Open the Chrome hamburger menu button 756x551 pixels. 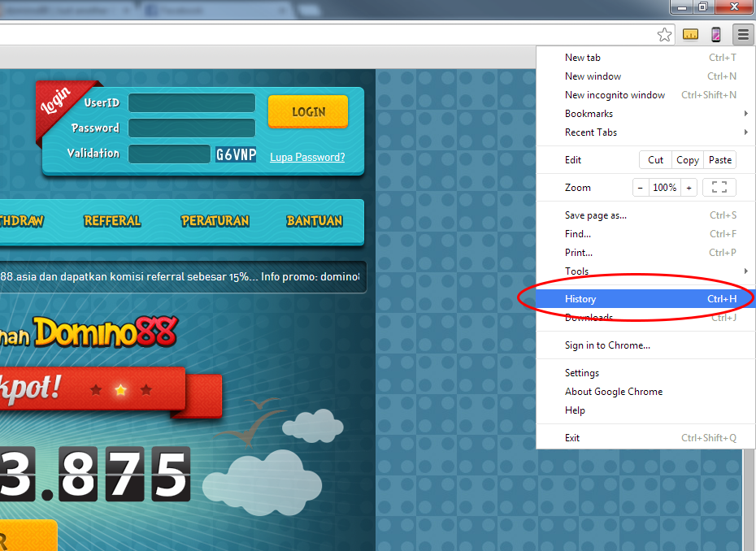click(743, 35)
